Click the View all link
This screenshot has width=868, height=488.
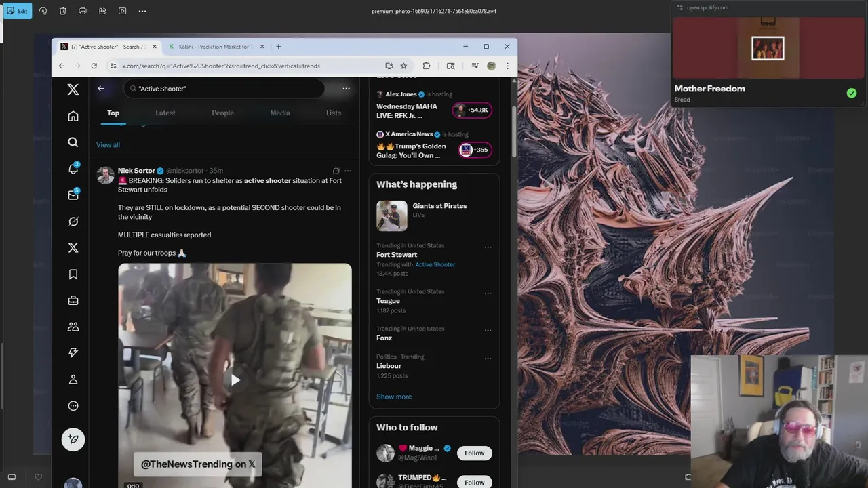pos(108,145)
